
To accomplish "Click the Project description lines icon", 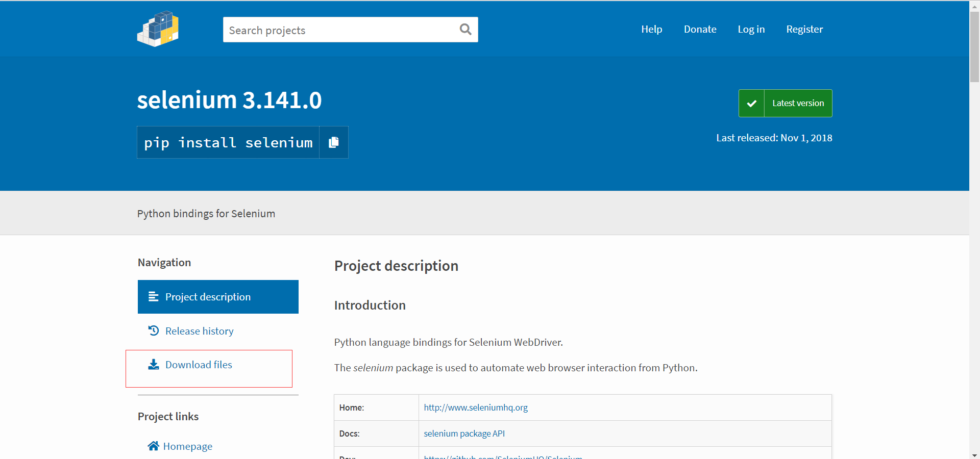I will pyautogui.click(x=153, y=297).
